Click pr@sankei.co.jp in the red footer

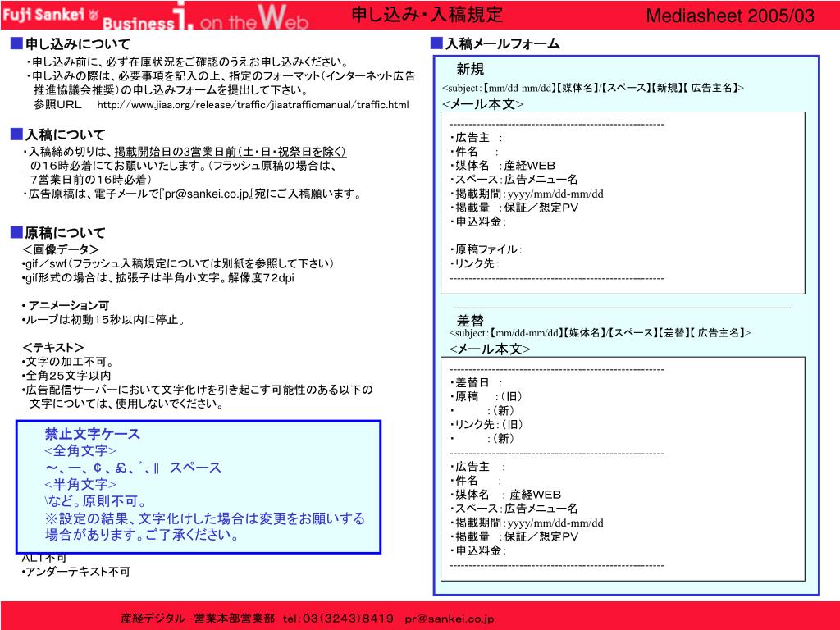click(450, 619)
